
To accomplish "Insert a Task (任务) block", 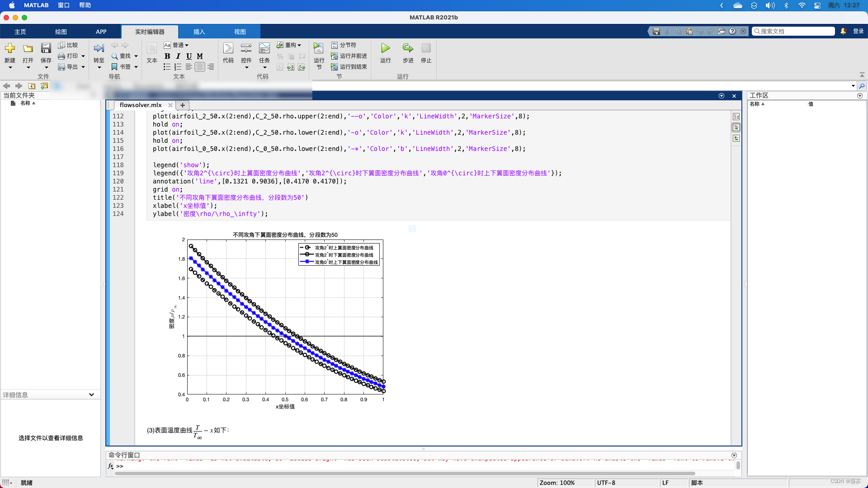I will [x=264, y=49].
